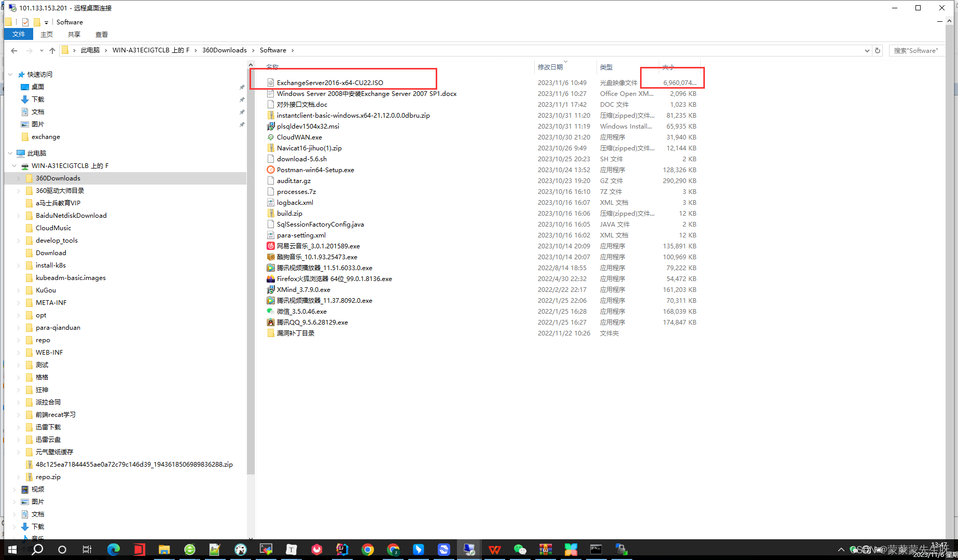
Task: Launch Microsoft Edge from taskbar
Action: (113, 550)
